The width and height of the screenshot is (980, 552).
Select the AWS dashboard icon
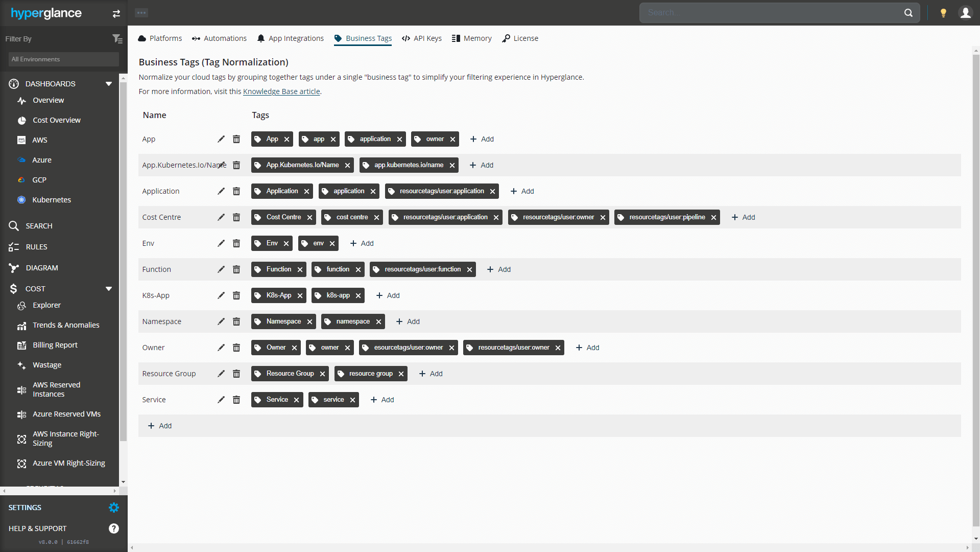coord(22,140)
